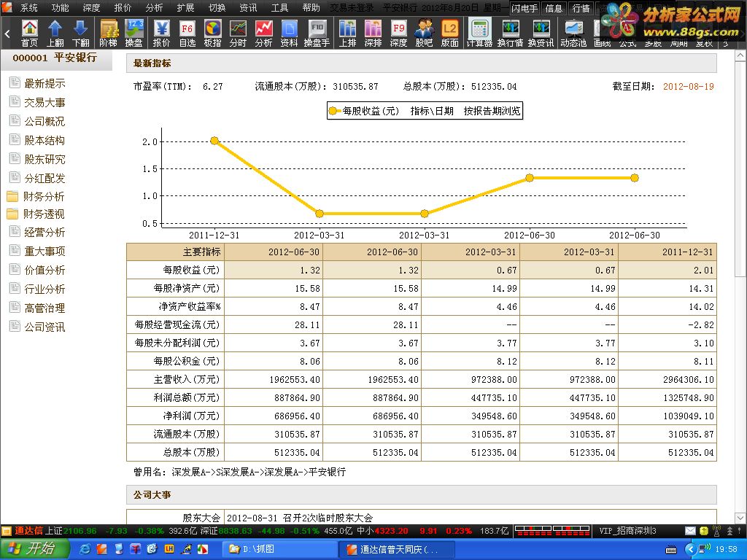Click the 下翻 page-down arrow
The height and width of the screenshot is (560, 747).
point(80,33)
